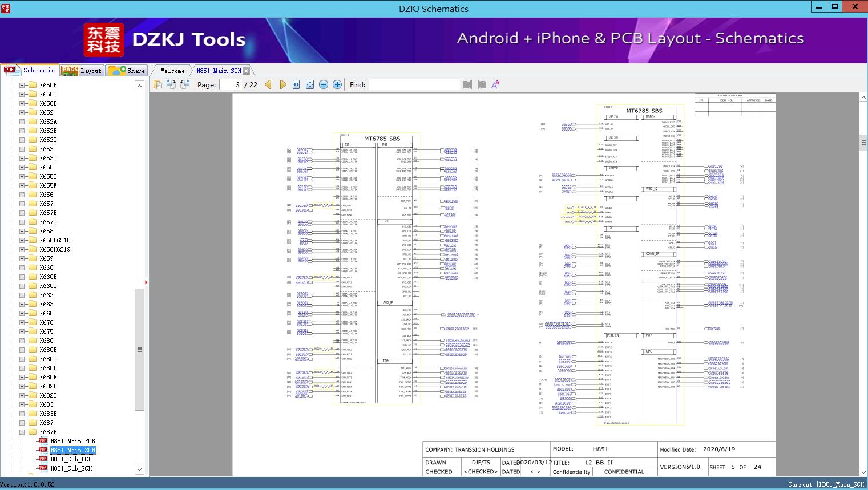The width and height of the screenshot is (868, 490).
Task: Switch to the Layout tab
Action: 82,71
